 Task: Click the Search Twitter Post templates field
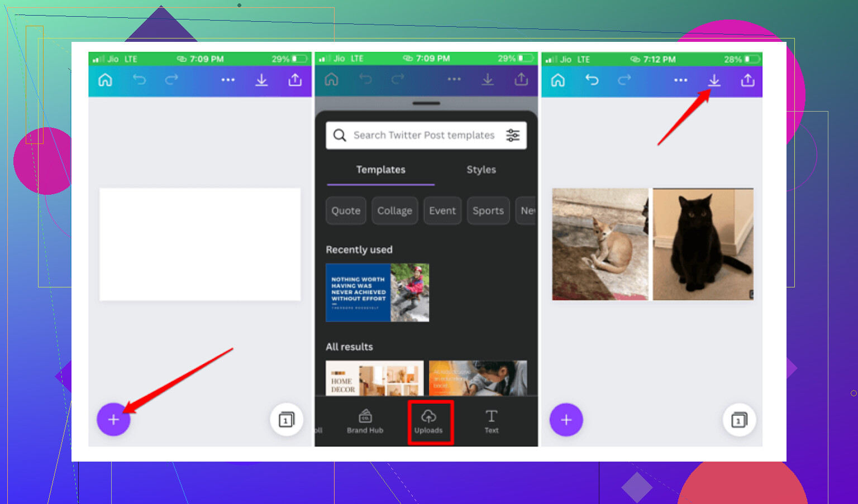[x=426, y=135]
